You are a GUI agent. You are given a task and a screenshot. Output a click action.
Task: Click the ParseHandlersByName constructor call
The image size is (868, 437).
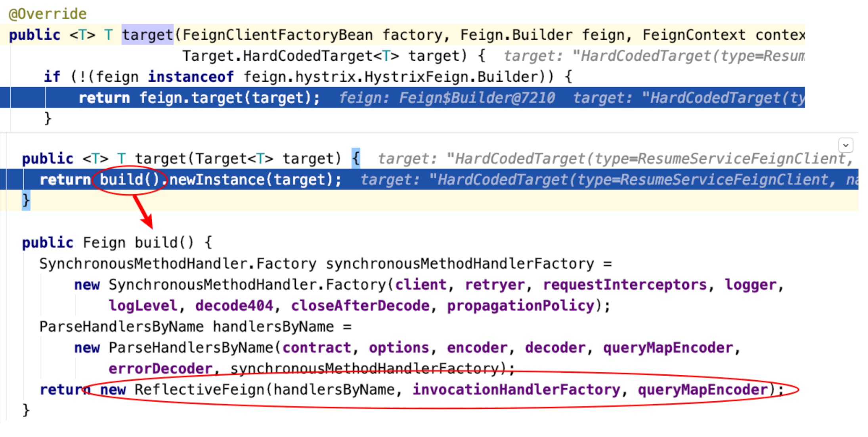point(191,348)
